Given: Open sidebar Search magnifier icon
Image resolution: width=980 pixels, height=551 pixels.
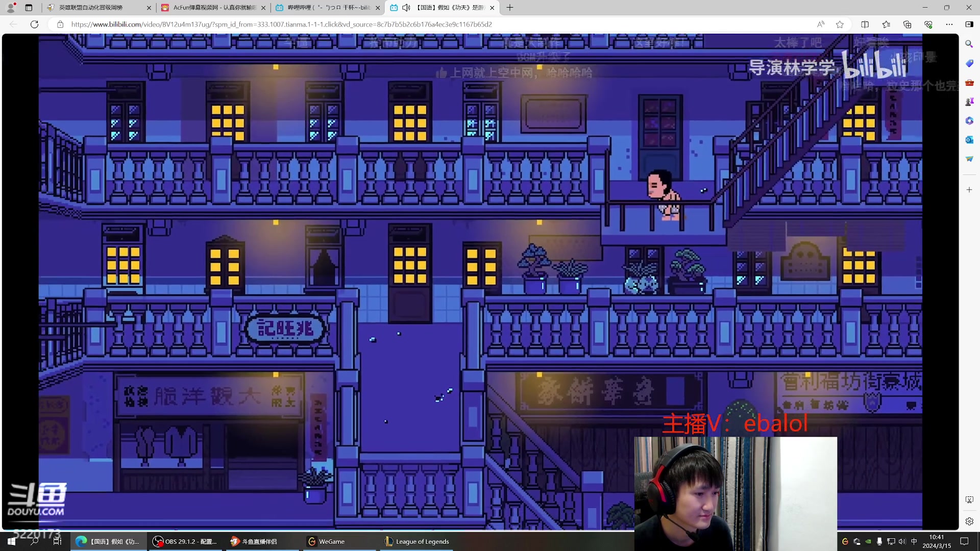Looking at the screenshot, I should [x=969, y=44].
